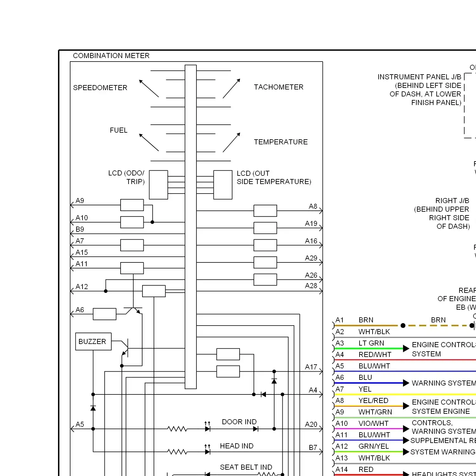Select the RIGHT J/B text
The image size is (476, 476).
click(x=452, y=201)
